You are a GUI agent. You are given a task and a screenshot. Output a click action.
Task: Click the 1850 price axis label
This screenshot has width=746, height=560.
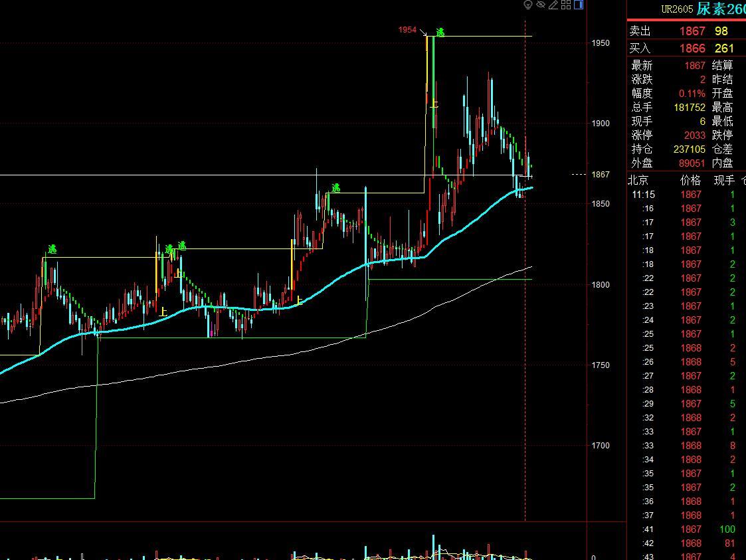click(x=601, y=204)
